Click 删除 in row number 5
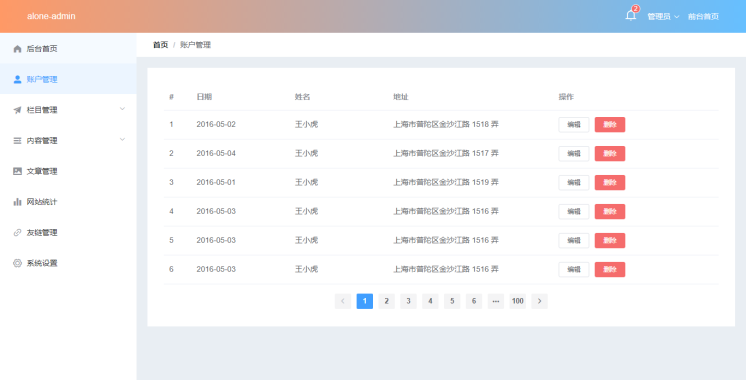The width and height of the screenshot is (746, 380). 610,241
